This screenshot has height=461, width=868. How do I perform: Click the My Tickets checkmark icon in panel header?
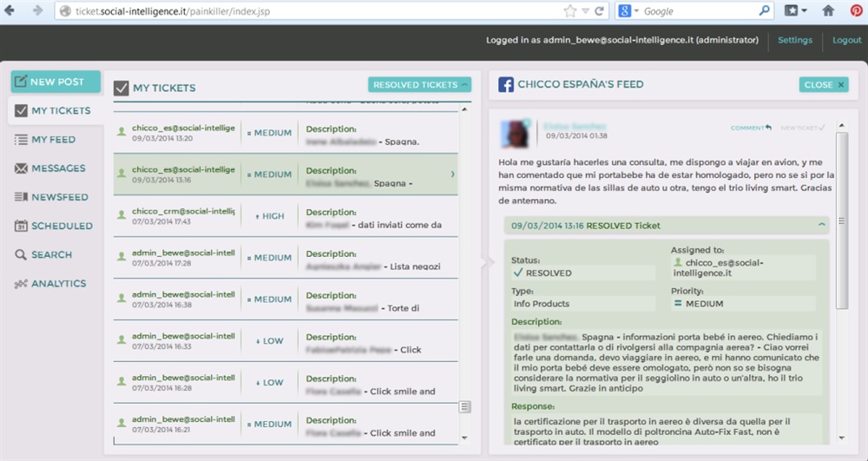122,88
